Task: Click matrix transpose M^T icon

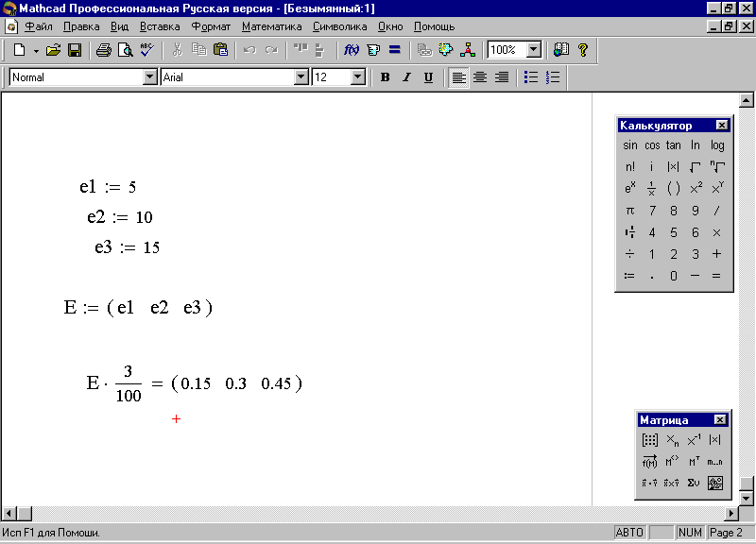Action: [x=694, y=462]
